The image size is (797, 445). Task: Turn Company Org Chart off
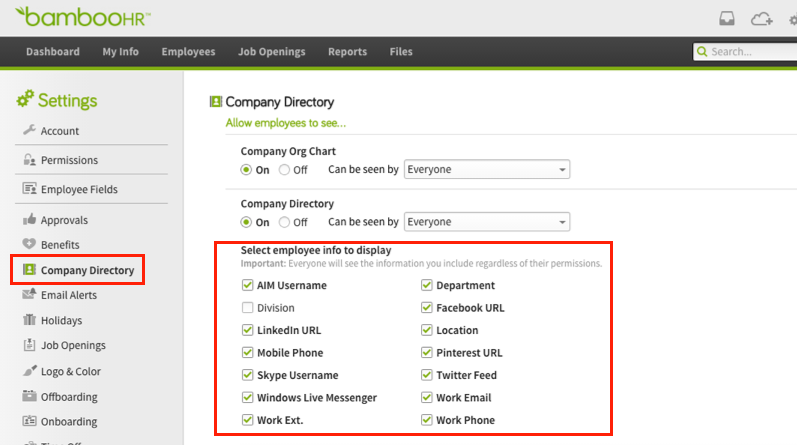pyautogui.click(x=285, y=170)
